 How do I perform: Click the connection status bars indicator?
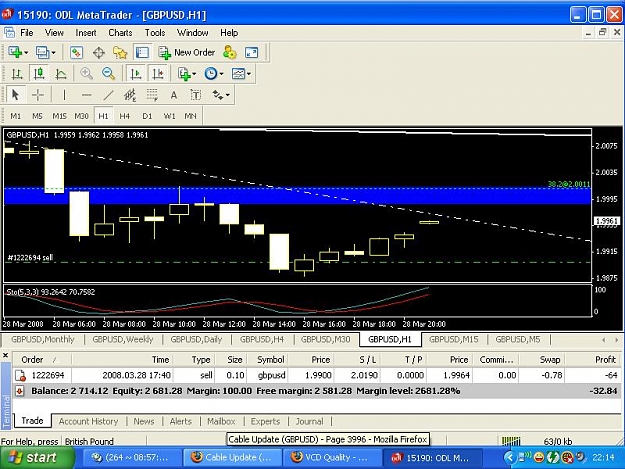coord(511,441)
